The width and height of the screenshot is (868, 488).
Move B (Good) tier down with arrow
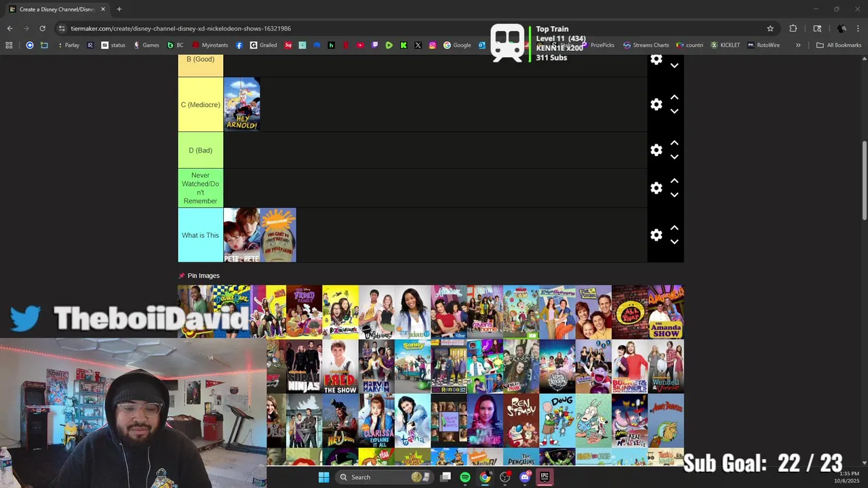(674, 66)
